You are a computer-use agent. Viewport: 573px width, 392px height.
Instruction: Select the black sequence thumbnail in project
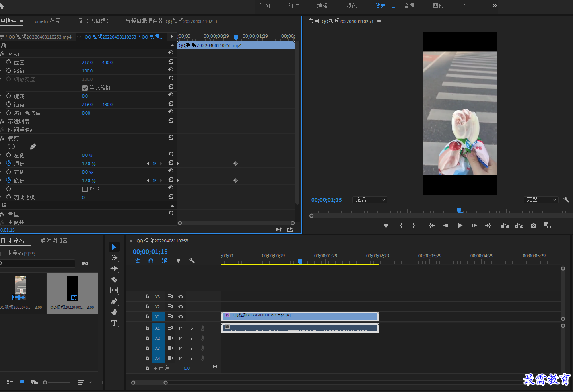(72, 288)
